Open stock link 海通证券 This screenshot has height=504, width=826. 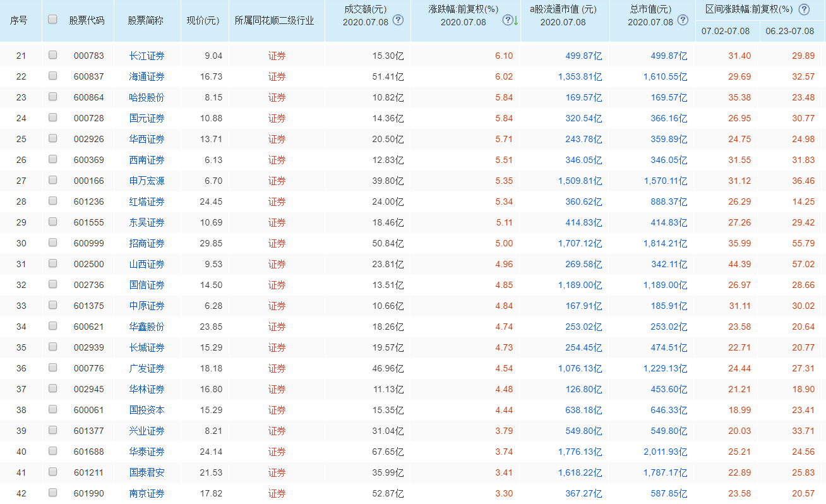(x=147, y=76)
